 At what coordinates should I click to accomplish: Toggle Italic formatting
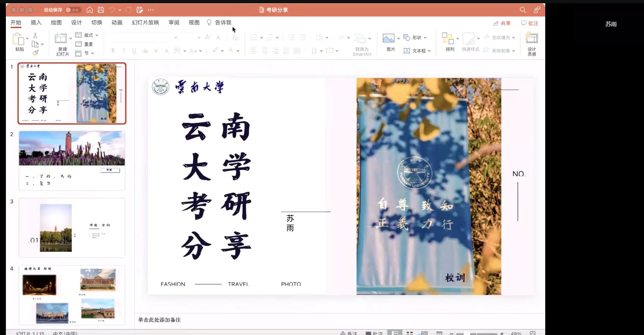(124, 51)
